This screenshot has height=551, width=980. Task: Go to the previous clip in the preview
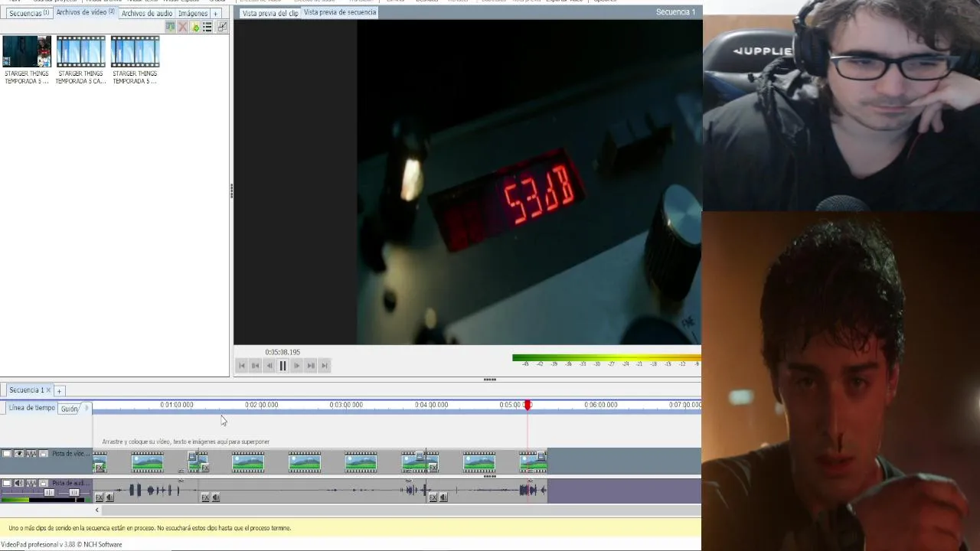coord(255,366)
